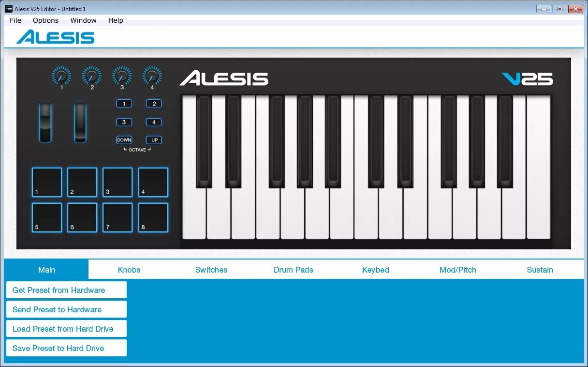Image resolution: width=588 pixels, height=367 pixels.
Task: Switch to the Drum Pads tab
Action: click(x=294, y=270)
